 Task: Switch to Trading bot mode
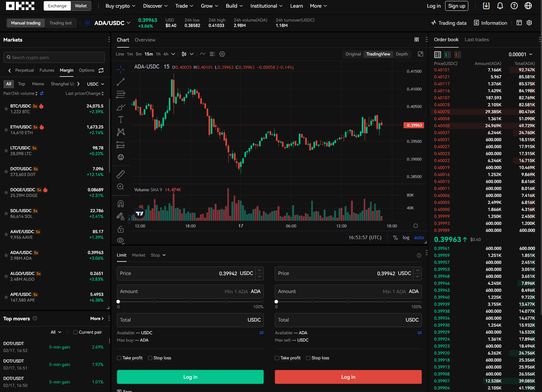click(x=61, y=23)
